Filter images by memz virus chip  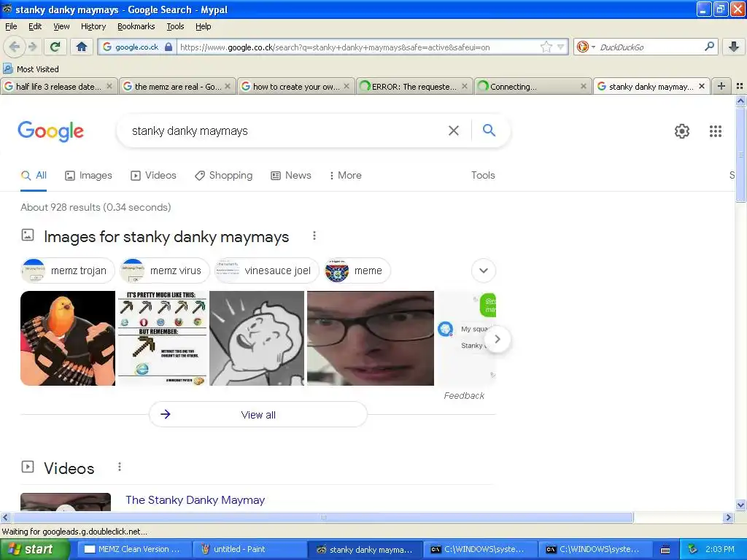[164, 271]
